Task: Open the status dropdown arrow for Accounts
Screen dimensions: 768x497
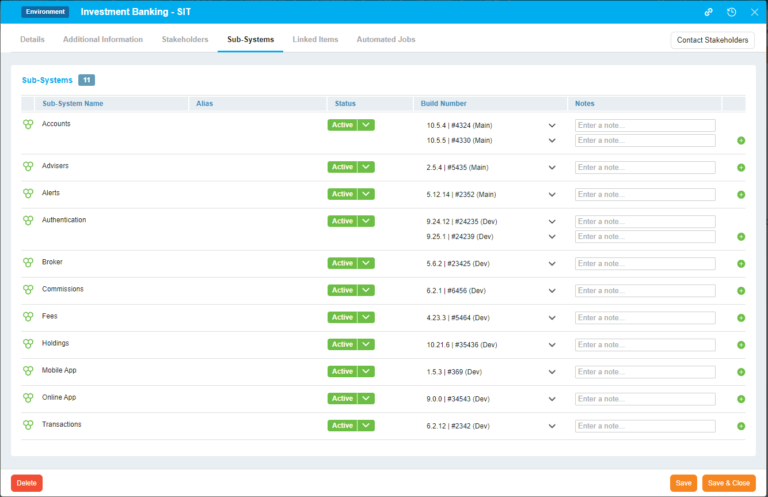Action: click(366, 125)
